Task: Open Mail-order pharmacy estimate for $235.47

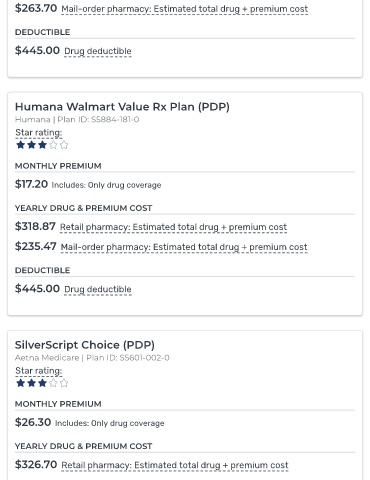Action: click(184, 247)
